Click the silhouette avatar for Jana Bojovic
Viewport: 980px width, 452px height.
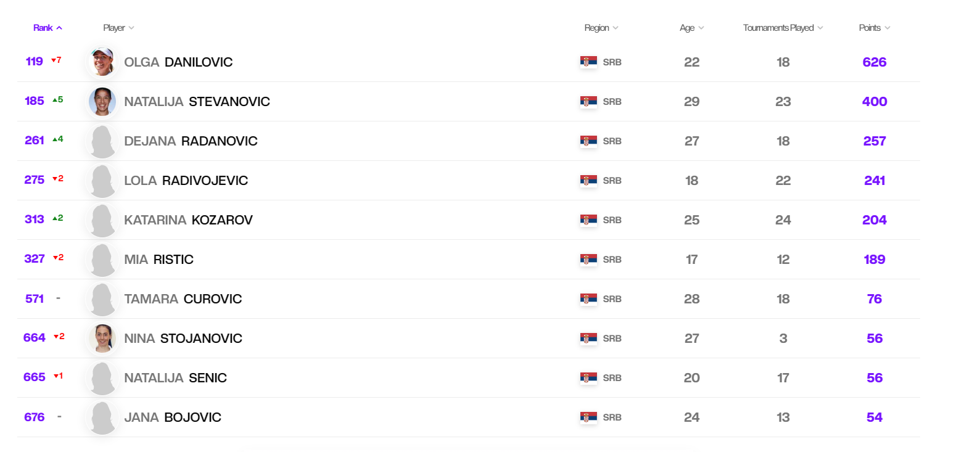tap(102, 417)
